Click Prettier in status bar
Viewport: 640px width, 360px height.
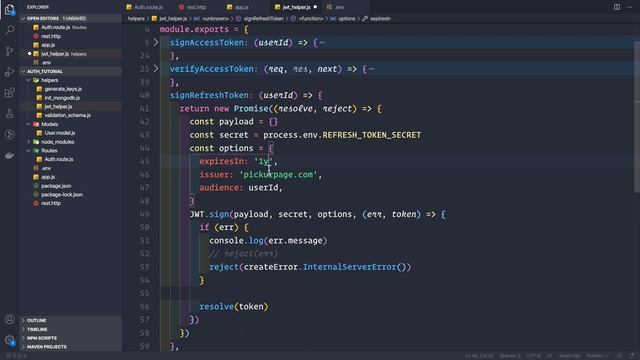point(597,356)
